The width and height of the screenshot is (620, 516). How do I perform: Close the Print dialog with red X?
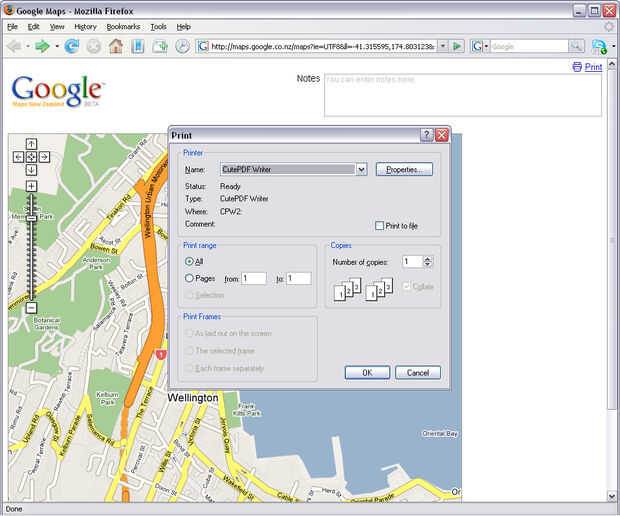[441, 135]
